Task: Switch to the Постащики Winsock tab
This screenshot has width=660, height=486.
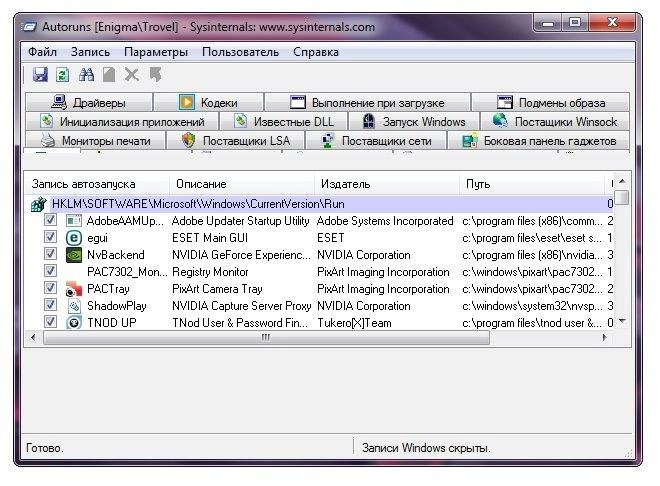Action: tap(555, 122)
